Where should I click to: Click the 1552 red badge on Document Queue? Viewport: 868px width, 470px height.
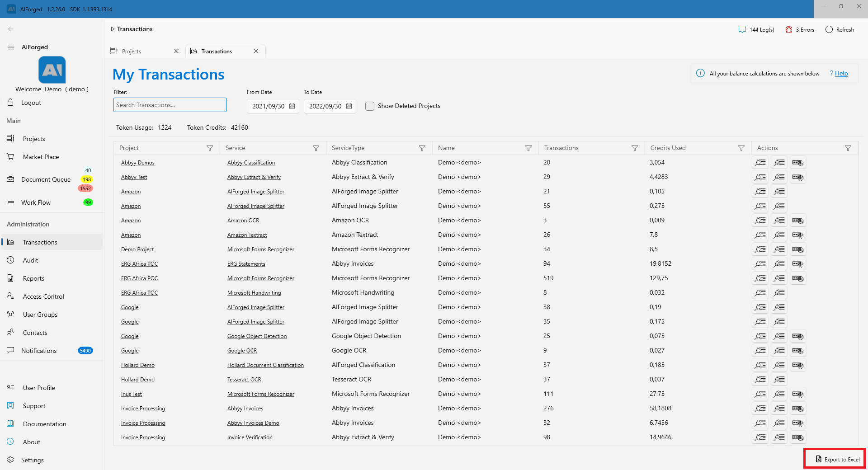(x=85, y=188)
